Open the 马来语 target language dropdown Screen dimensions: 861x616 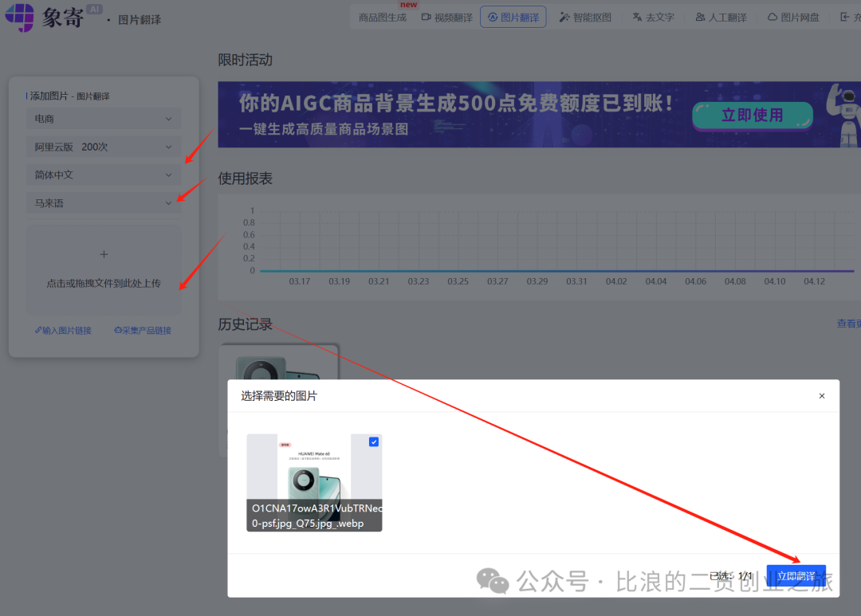[104, 203]
